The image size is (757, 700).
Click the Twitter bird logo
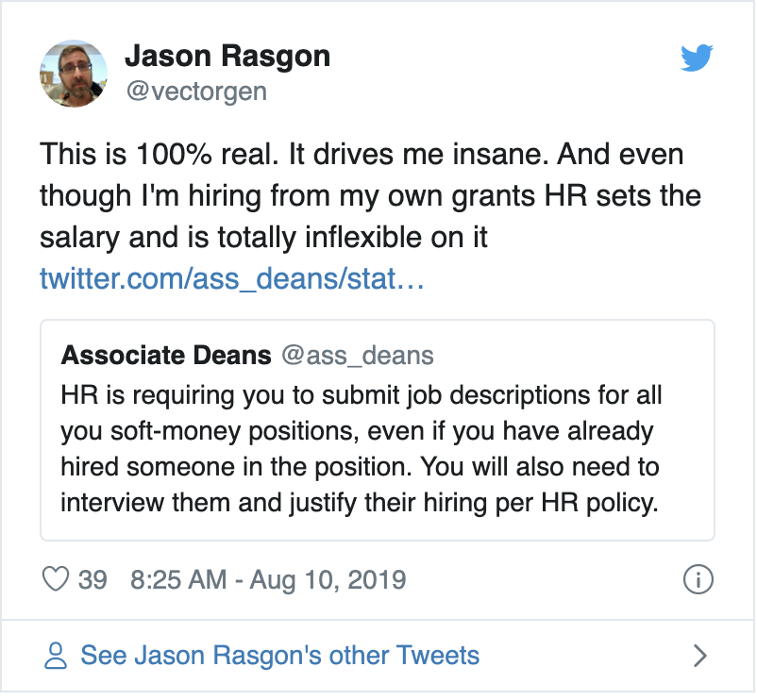click(x=697, y=58)
